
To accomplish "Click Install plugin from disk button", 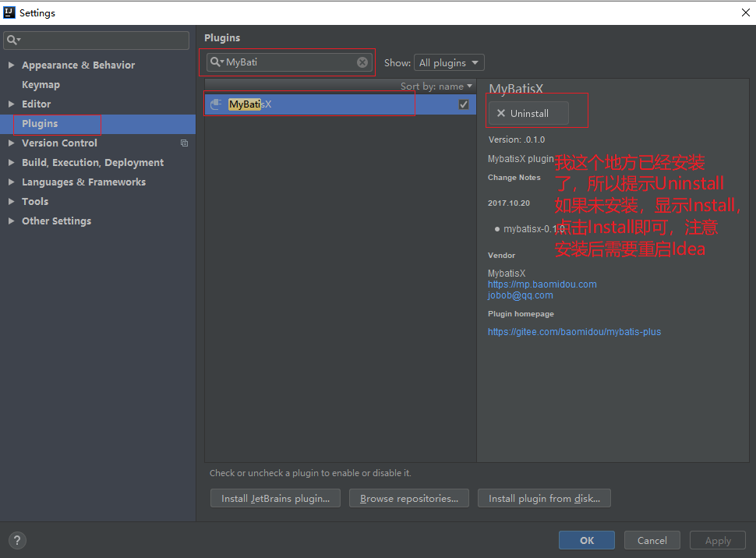I will point(545,499).
